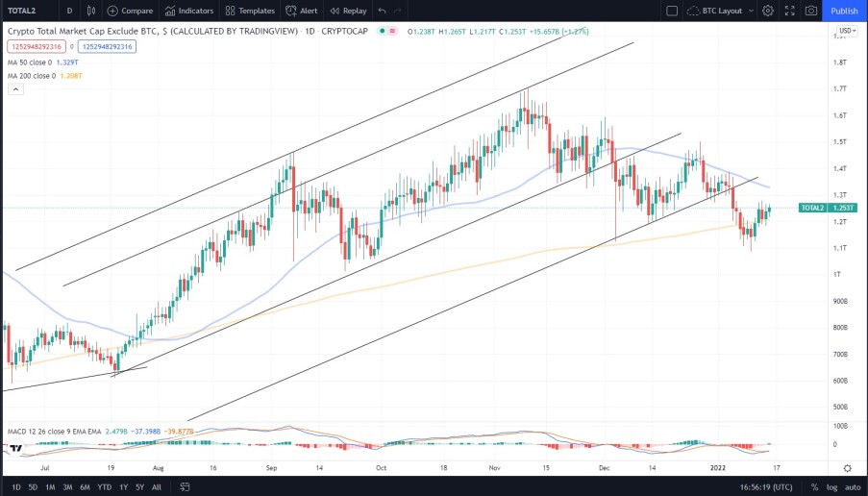This screenshot has width=868, height=496.
Task: Open price scale settings gear bottom right
Action: coord(847,468)
